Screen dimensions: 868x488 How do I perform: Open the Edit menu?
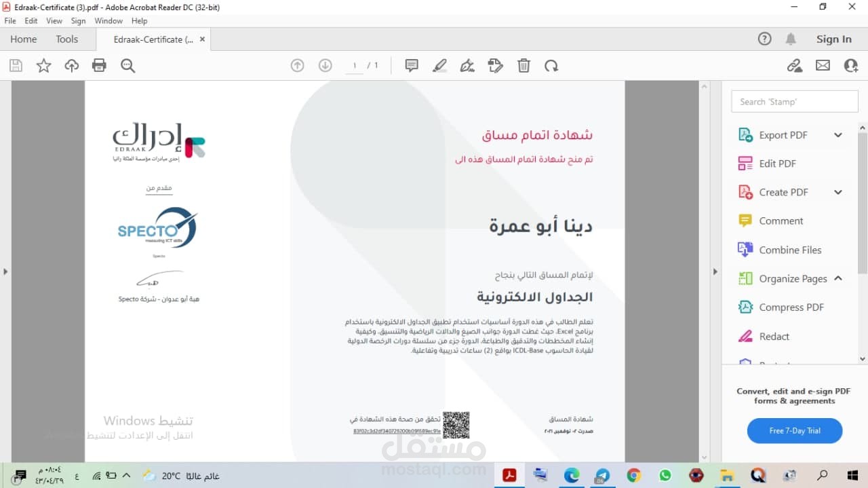coord(31,21)
